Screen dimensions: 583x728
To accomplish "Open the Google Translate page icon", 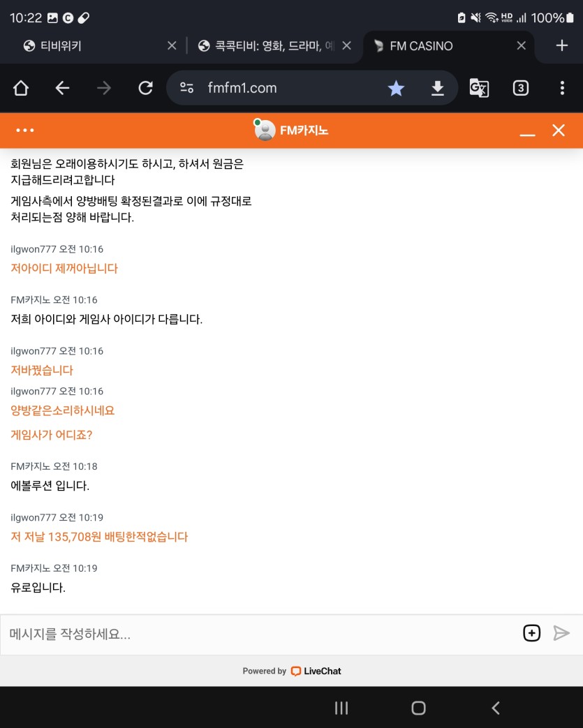I will pos(479,88).
